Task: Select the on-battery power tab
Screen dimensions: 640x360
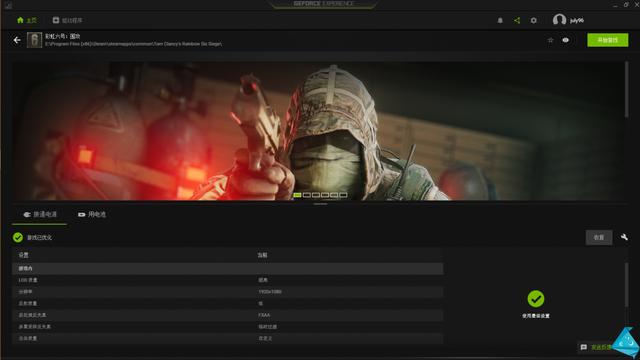Action: pos(92,214)
